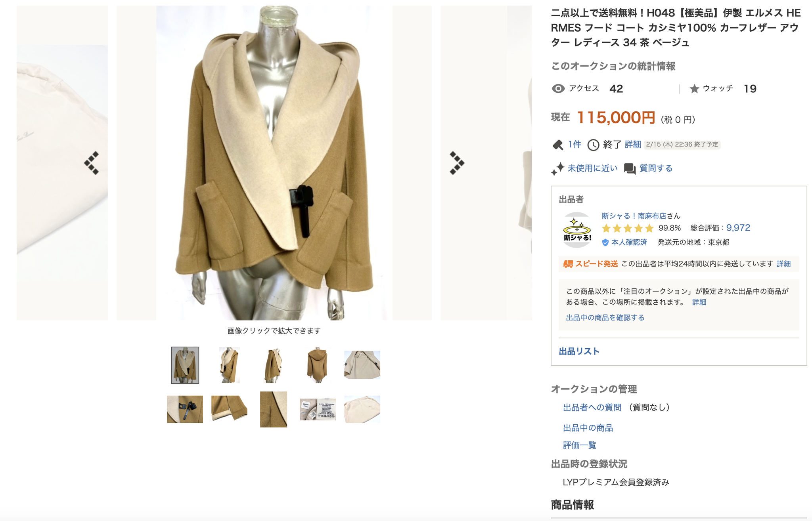This screenshot has height=521, width=812.
Task: Click 出品中の商品を確認する link
Action: click(x=605, y=318)
